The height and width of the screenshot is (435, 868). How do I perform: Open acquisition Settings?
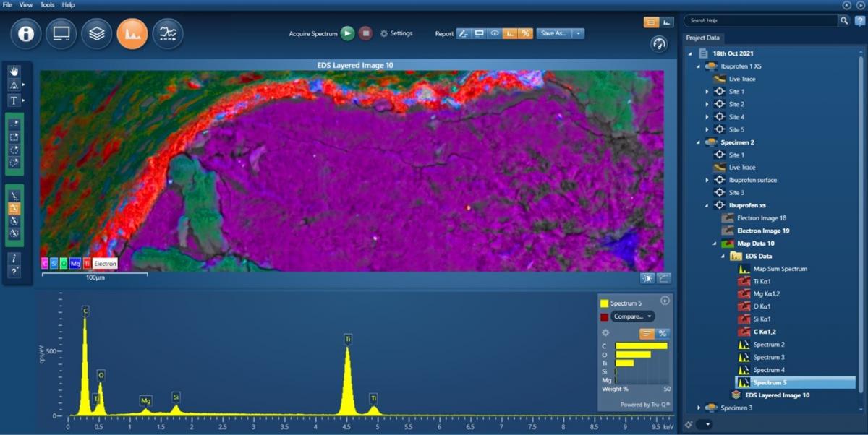(396, 33)
